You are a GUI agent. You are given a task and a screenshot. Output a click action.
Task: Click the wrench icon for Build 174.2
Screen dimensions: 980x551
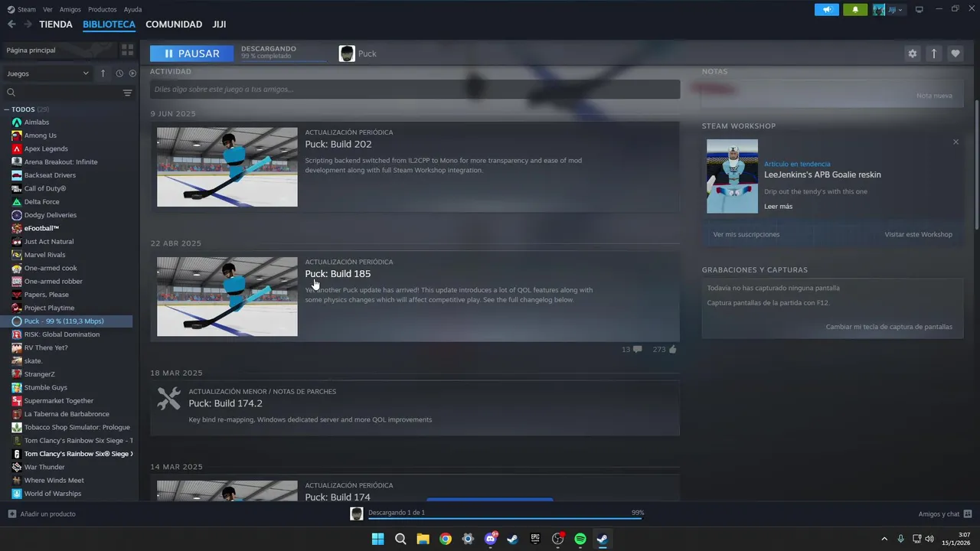coord(168,399)
